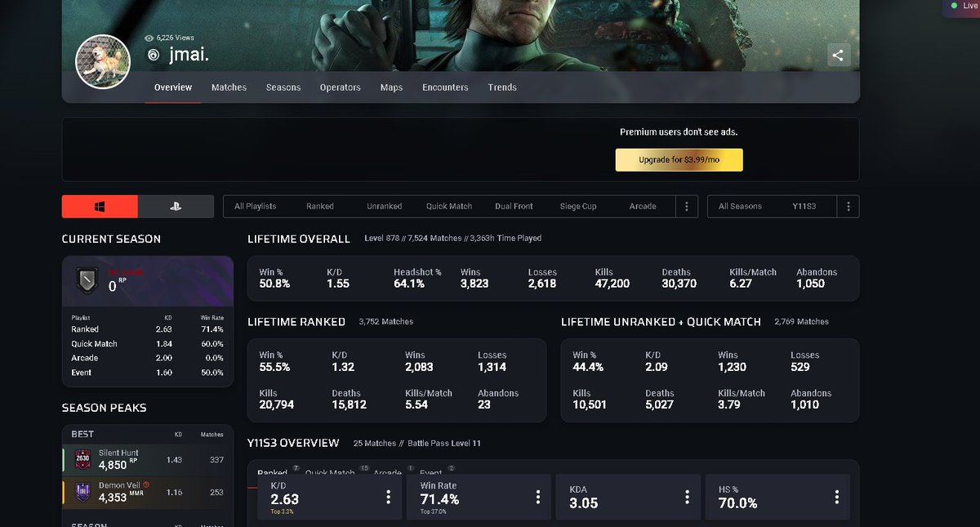
Task: Filter stats by Siege Cup playlist
Action: point(578,207)
